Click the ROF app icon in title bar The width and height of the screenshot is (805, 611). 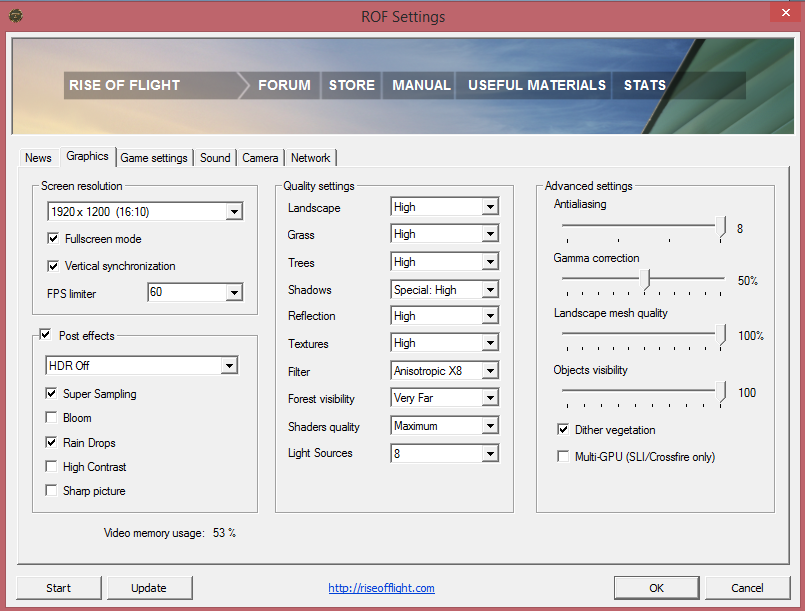pos(16,16)
